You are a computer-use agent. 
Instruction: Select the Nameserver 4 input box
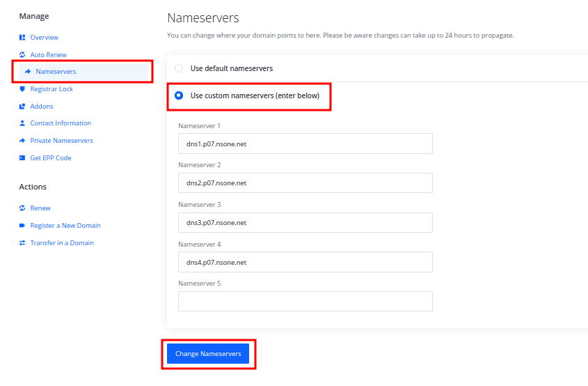305,262
